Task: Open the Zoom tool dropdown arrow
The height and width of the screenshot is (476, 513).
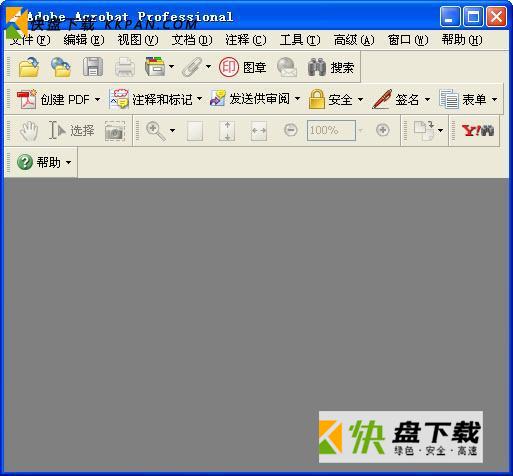Action: [x=172, y=130]
